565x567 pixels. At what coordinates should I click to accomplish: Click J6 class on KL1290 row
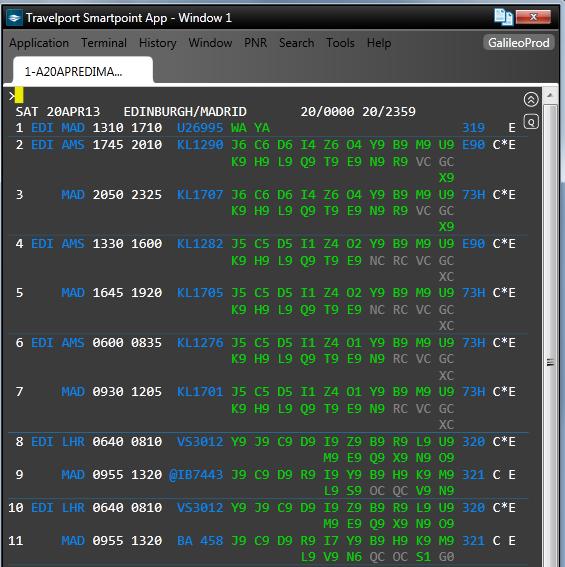point(239,145)
